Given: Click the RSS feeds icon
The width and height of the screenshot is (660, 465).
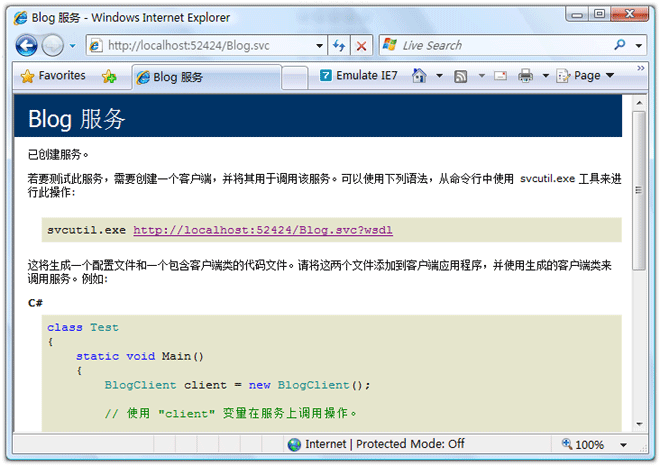Looking at the screenshot, I should (x=461, y=76).
